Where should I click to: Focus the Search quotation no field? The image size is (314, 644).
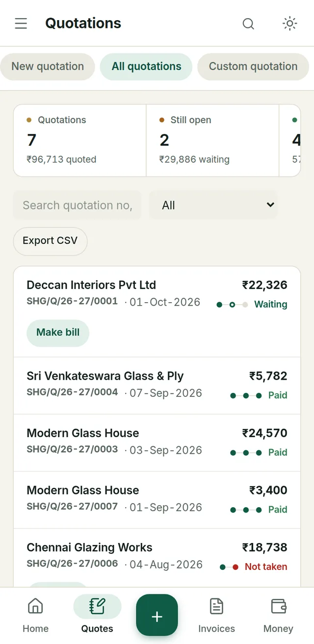coord(77,205)
